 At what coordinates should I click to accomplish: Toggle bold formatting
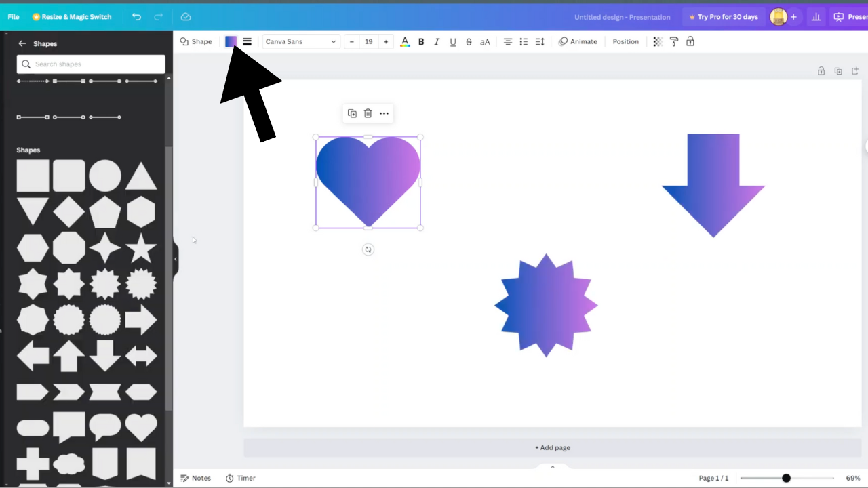click(421, 41)
